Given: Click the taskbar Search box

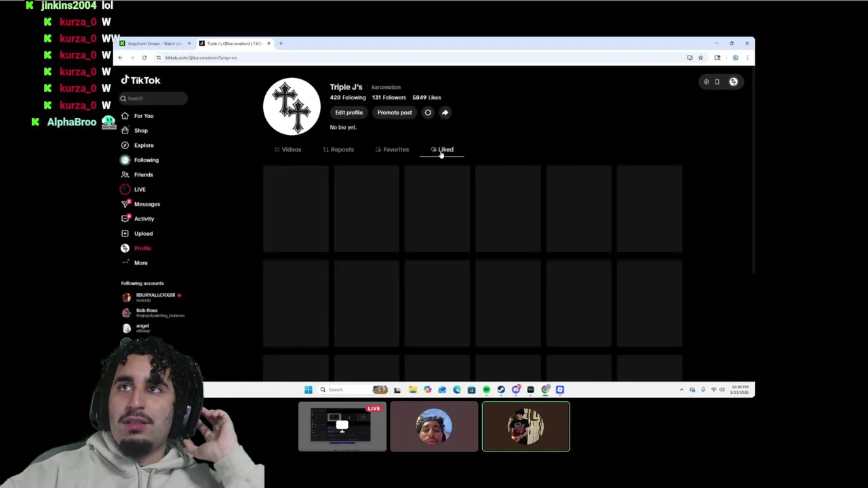Looking at the screenshot, I should click(x=353, y=390).
